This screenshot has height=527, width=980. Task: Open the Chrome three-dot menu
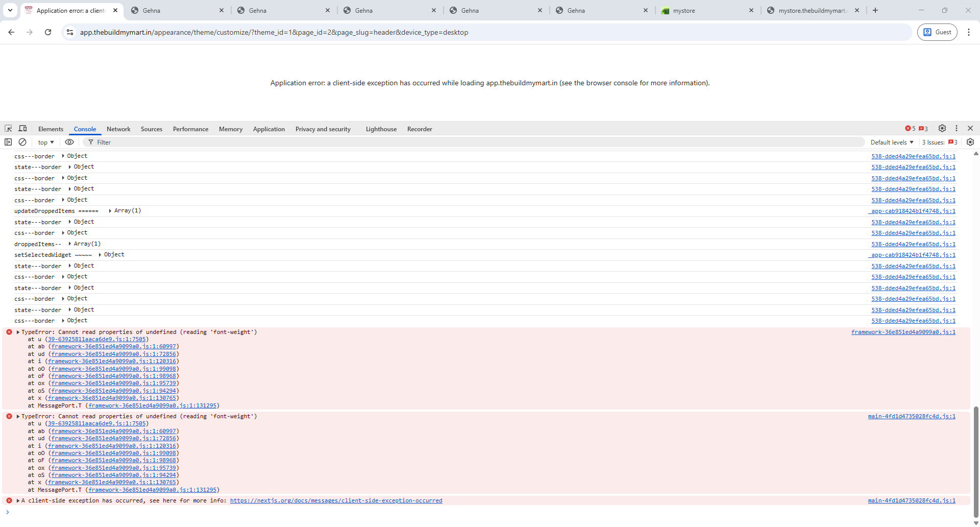pyautogui.click(x=969, y=32)
